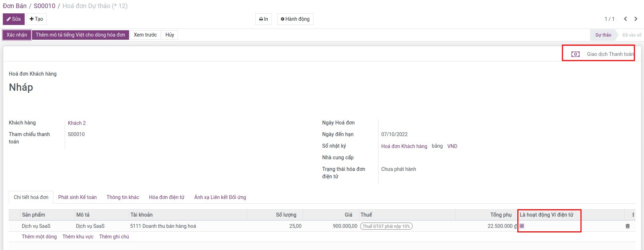Open the column options kebab menu
Viewport: 644px width, 250px height.
pos(633,215)
